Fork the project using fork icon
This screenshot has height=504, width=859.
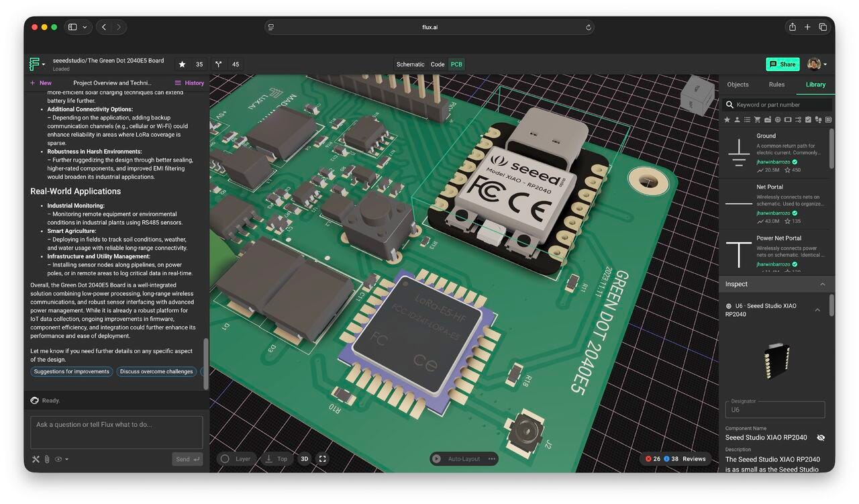point(218,64)
